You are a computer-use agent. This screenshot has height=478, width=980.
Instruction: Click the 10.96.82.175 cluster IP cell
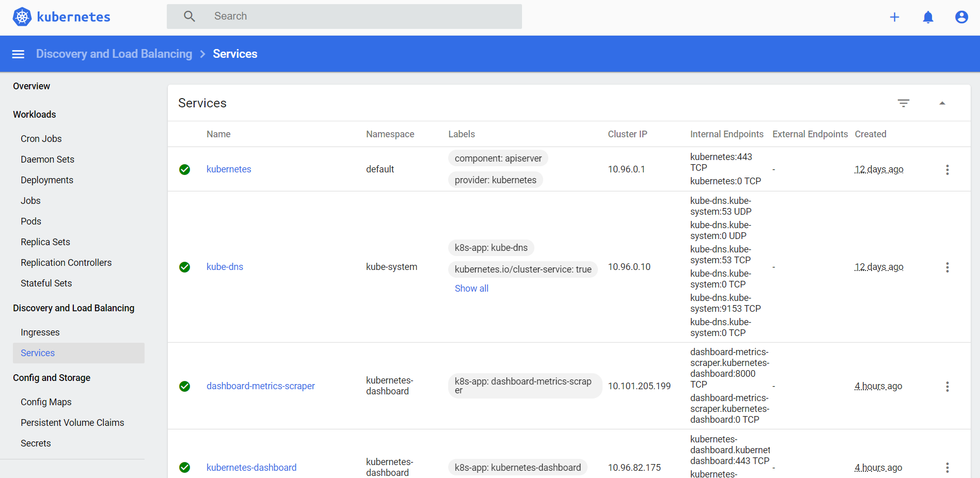(634, 468)
